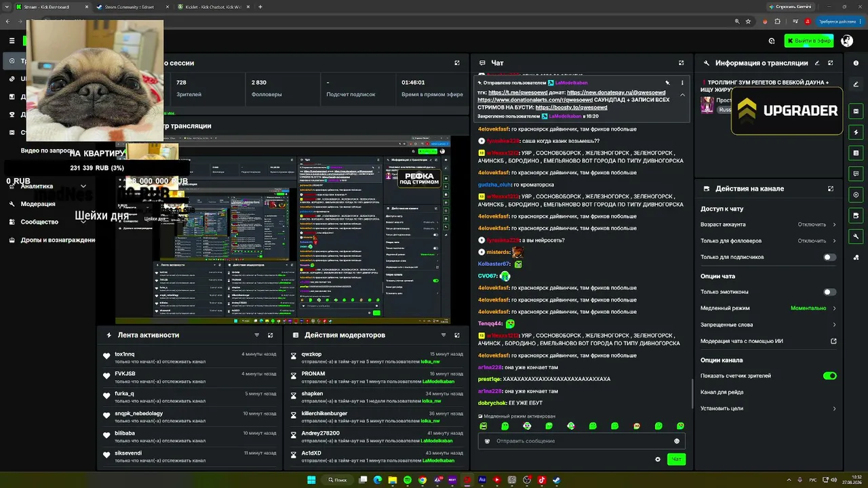This screenshot has height=488, width=868.
Task: Click tox1nnq in the activity feed
Action: [x=125, y=354]
